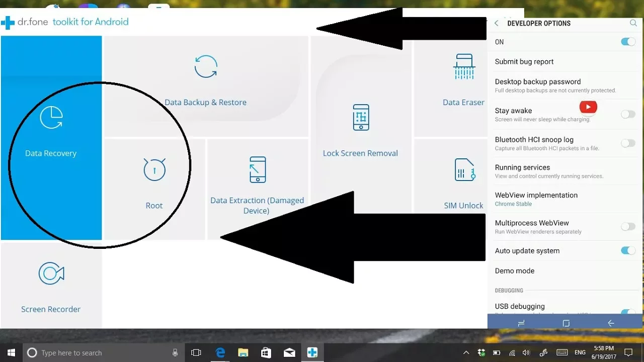Open Data Extraction (Damaged Device)

[257, 189]
